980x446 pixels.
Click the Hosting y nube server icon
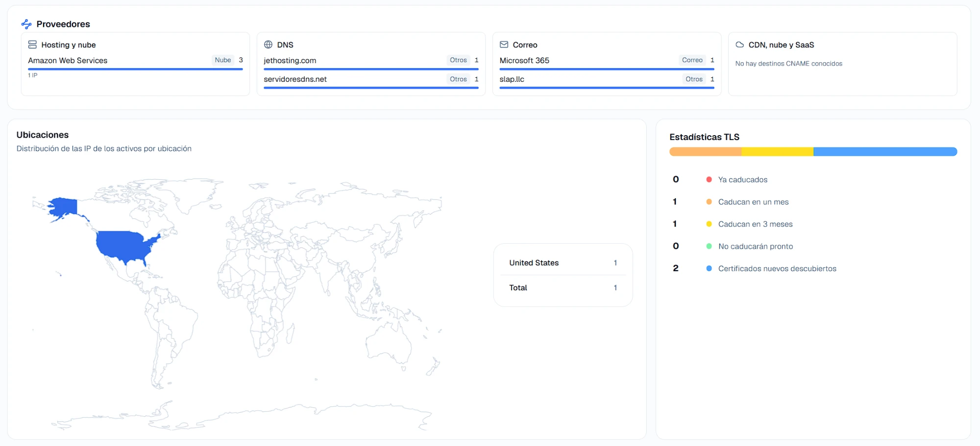click(x=32, y=45)
